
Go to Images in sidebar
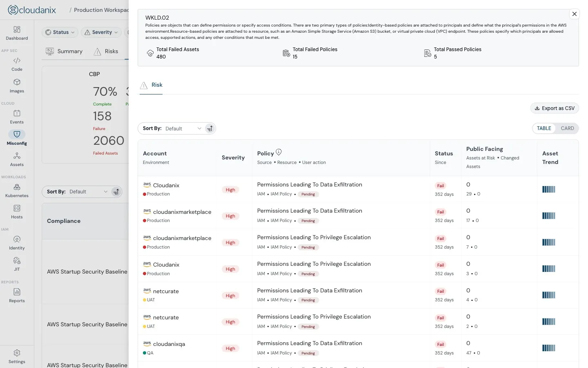17,86
